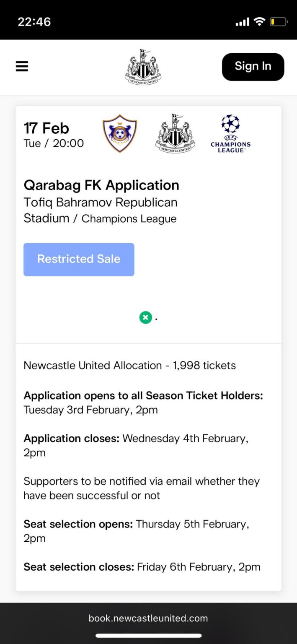Viewport: 297px width, 644px height.
Task: Select the Restricted Sale label
Action: tap(79, 259)
